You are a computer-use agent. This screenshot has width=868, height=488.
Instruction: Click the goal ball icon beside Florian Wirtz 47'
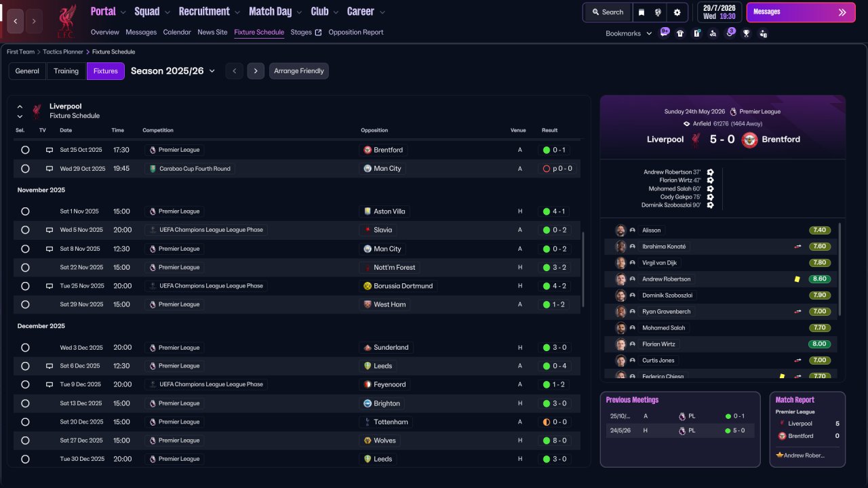click(x=710, y=180)
